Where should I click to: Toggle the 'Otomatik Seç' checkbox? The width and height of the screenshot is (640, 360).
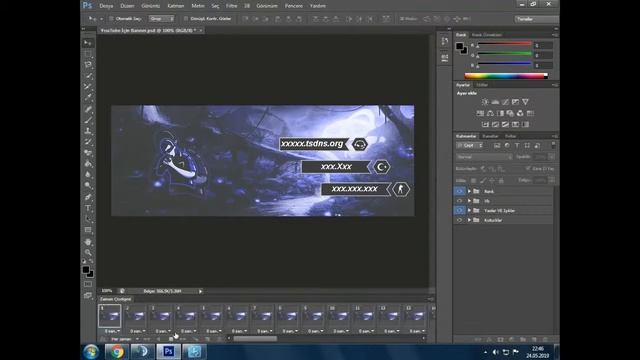point(111,19)
